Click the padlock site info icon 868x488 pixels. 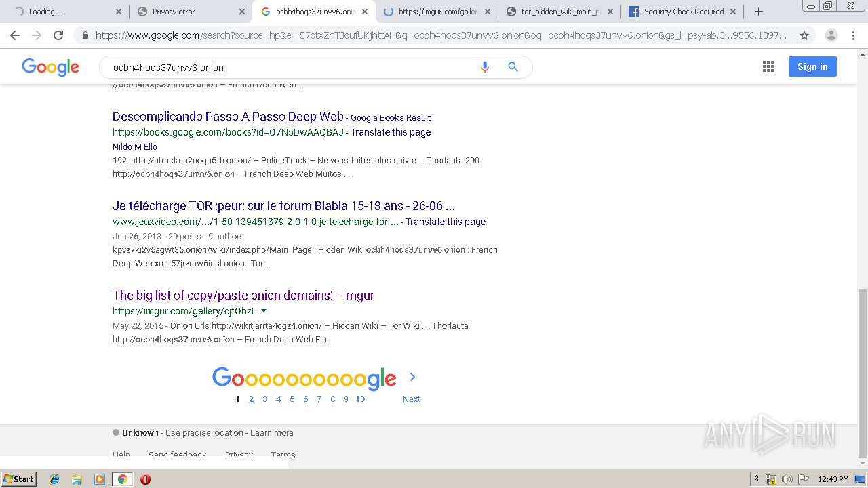click(85, 35)
